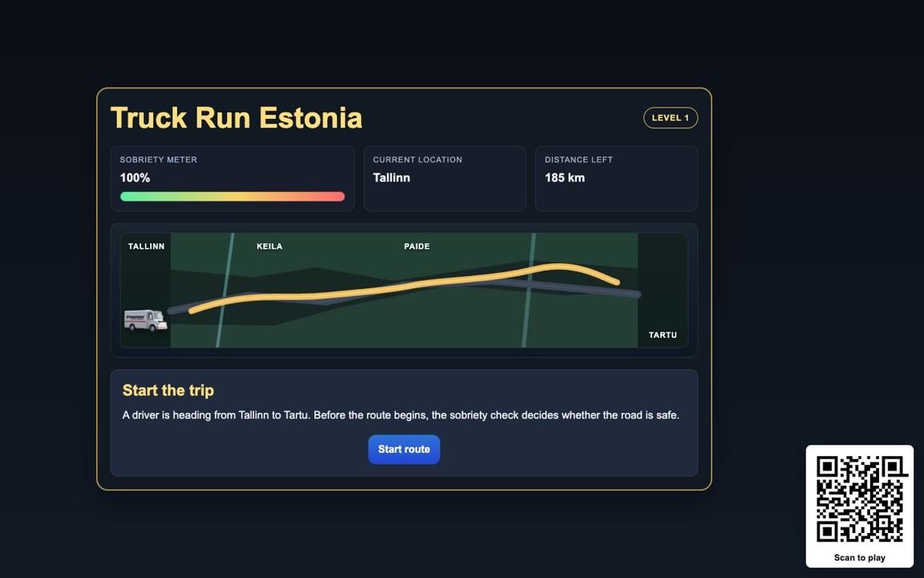This screenshot has height=578, width=924.
Task: Click the KEILA label on the map
Action: (x=269, y=246)
